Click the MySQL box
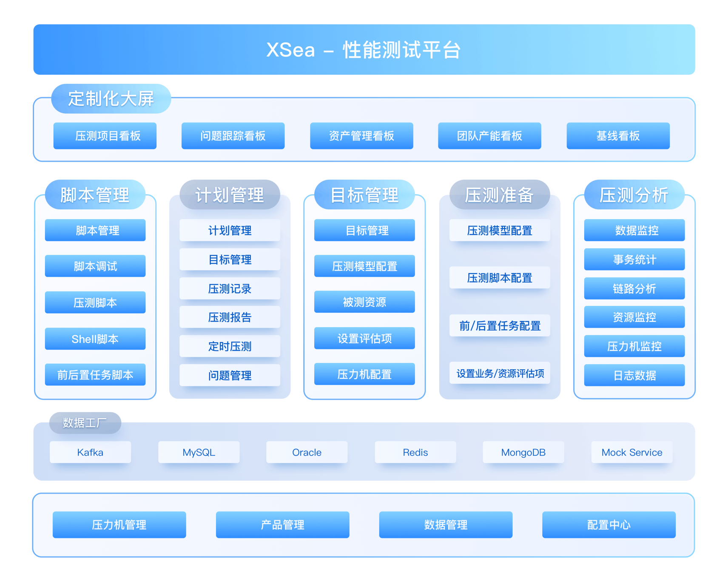This screenshot has height=576, width=728. (x=199, y=452)
